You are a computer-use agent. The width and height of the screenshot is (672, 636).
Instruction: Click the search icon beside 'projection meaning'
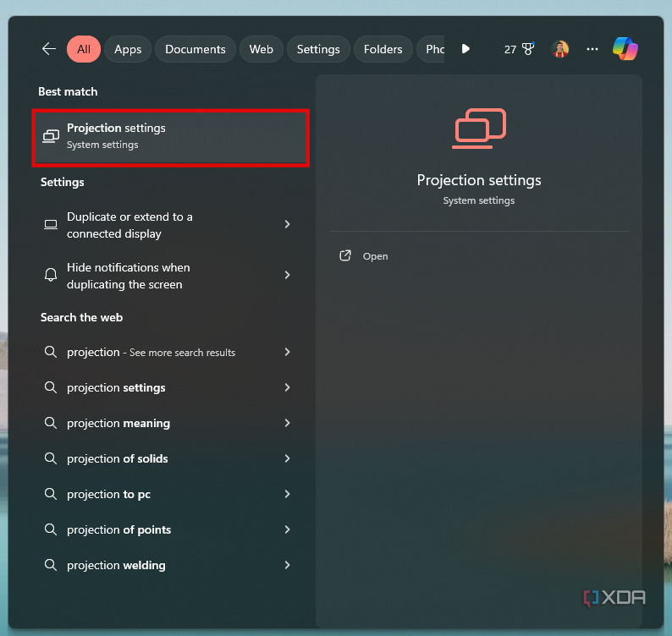coord(51,423)
